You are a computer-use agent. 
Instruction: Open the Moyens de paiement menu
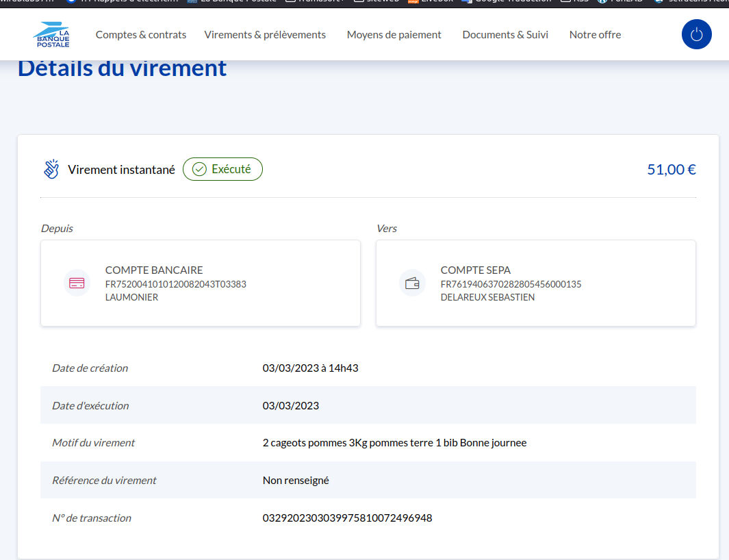point(394,35)
